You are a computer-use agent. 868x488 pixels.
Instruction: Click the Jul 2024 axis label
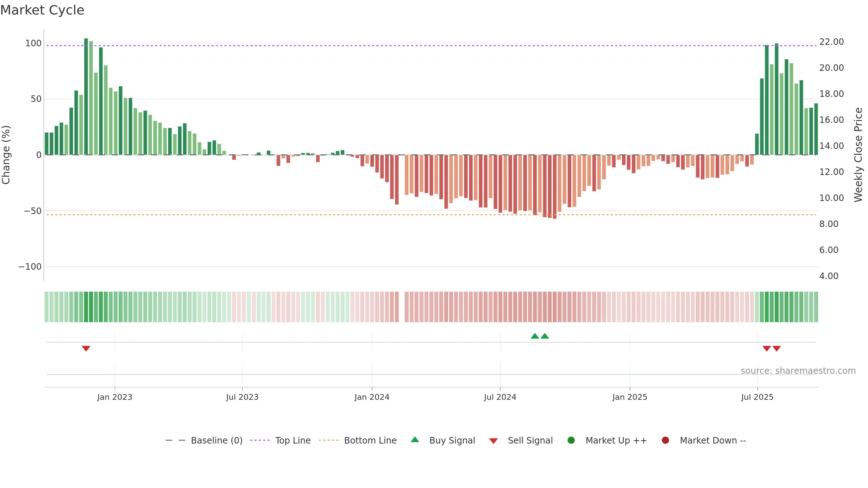click(500, 397)
